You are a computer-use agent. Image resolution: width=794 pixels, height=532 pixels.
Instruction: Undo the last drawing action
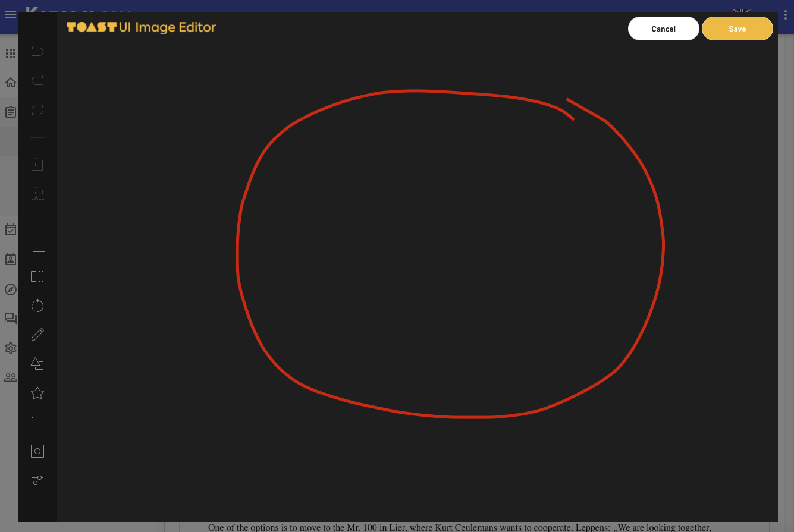point(37,51)
